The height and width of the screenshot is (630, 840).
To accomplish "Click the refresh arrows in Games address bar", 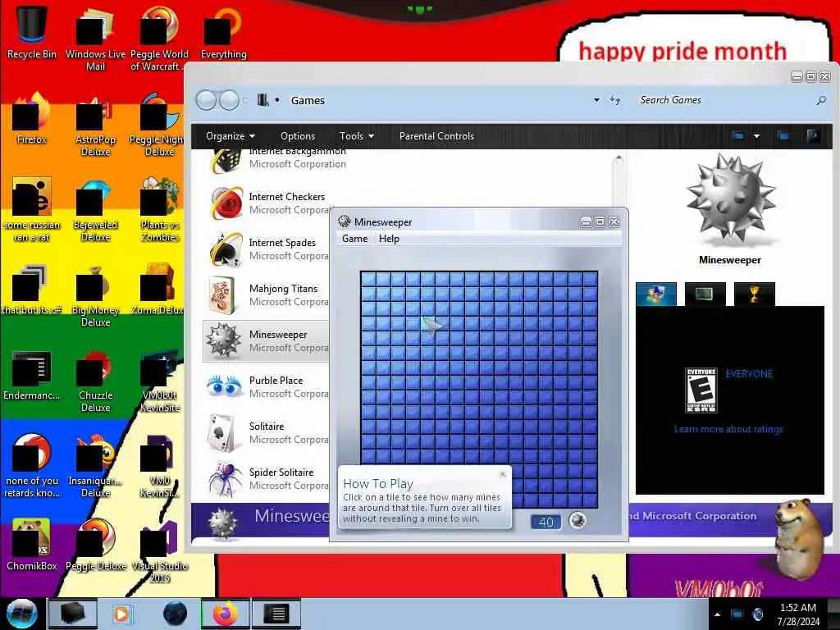I will click(615, 100).
